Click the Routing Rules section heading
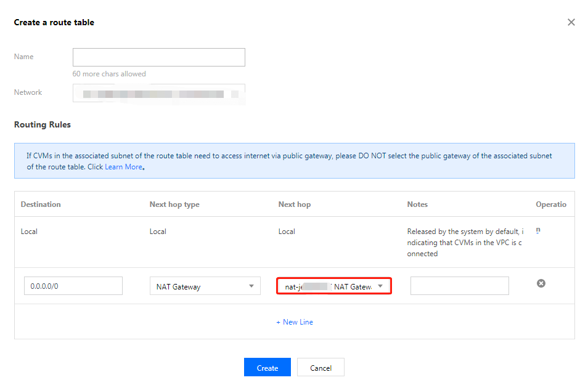The height and width of the screenshot is (388, 588). click(43, 124)
